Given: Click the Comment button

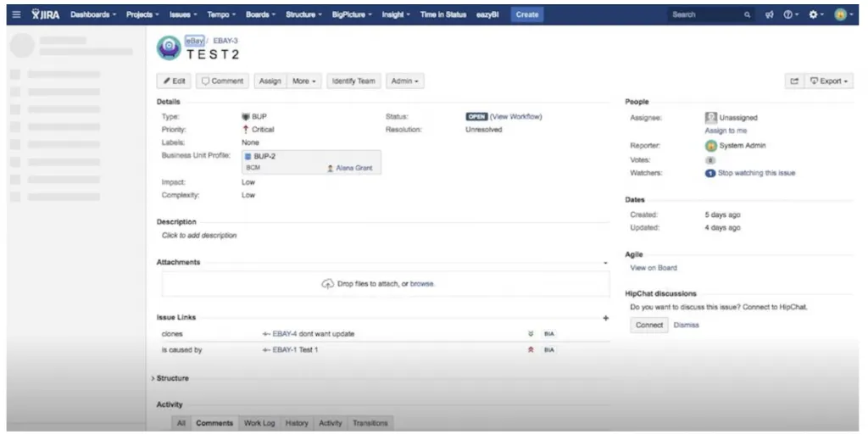Looking at the screenshot, I should (x=223, y=81).
